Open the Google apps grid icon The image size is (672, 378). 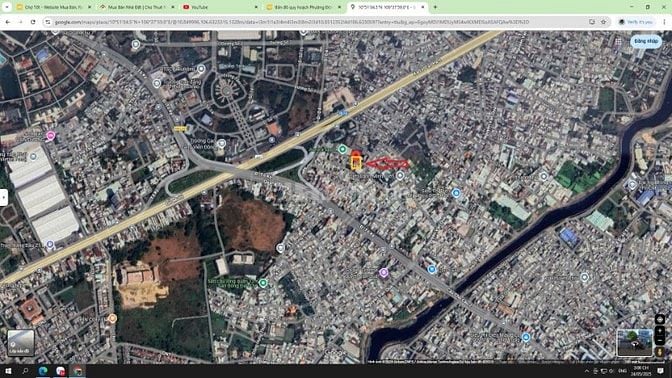(618, 42)
